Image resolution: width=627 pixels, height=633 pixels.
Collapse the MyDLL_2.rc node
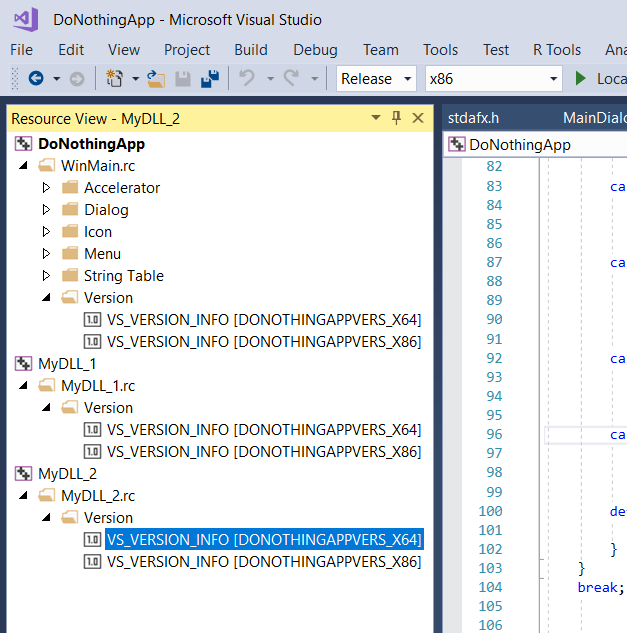click(23, 495)
